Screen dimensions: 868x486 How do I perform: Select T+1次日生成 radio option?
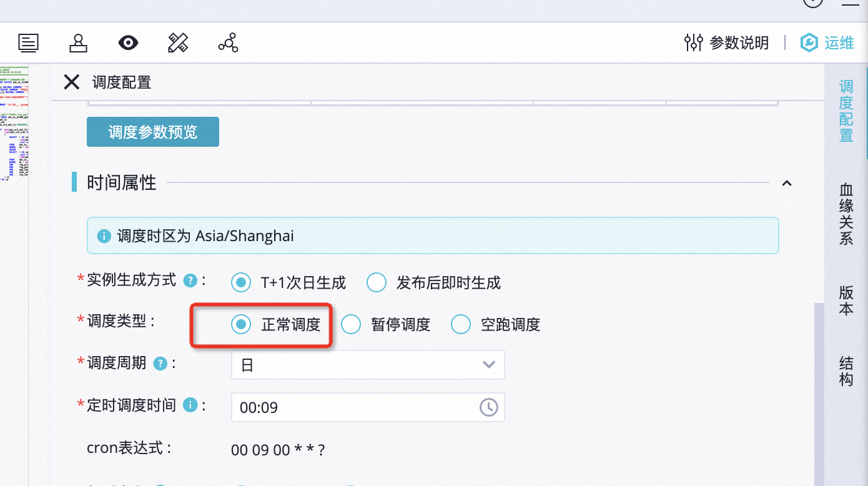[240, 283]
